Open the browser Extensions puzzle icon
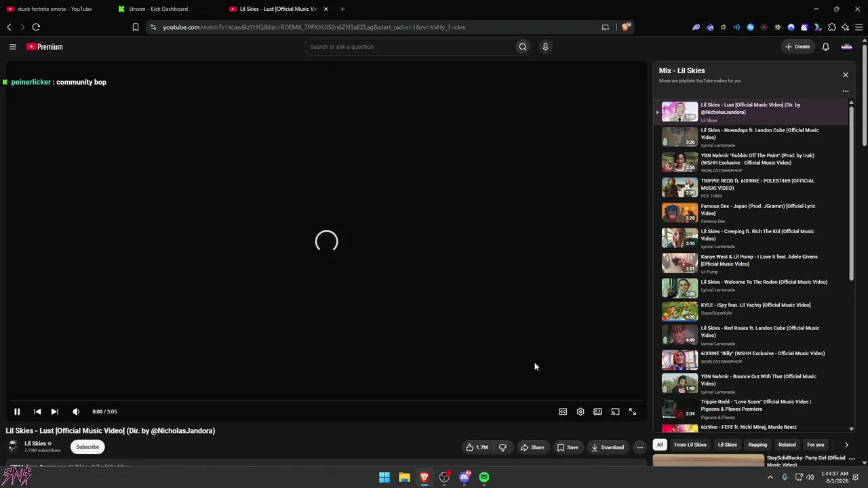 pos(832,27)
